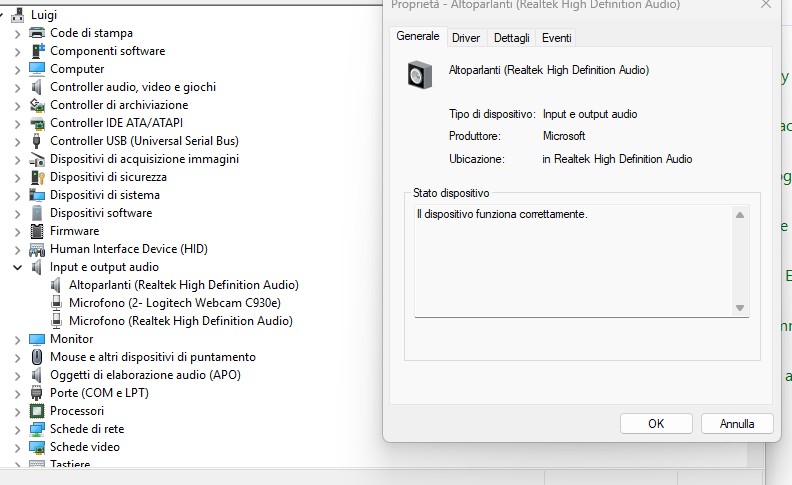Click the Monitor category icon
Viewport: 792px width, 485px height.
[37, 339]
